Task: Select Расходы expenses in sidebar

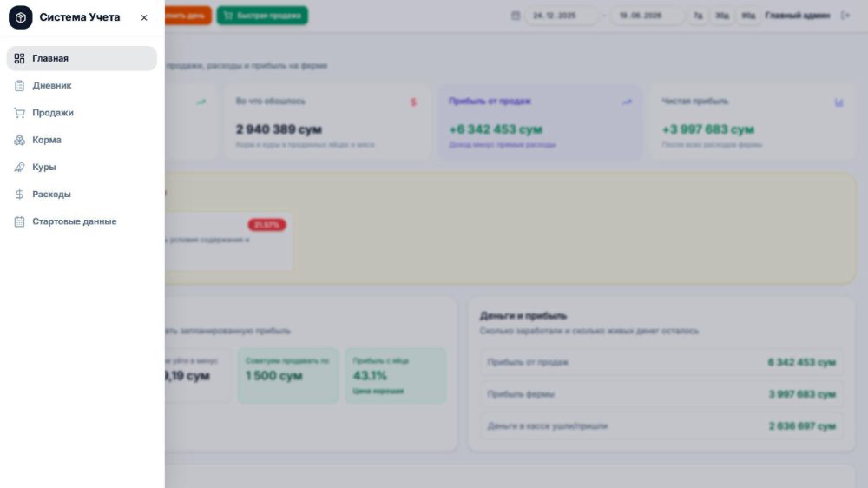Action: point(82,194)
